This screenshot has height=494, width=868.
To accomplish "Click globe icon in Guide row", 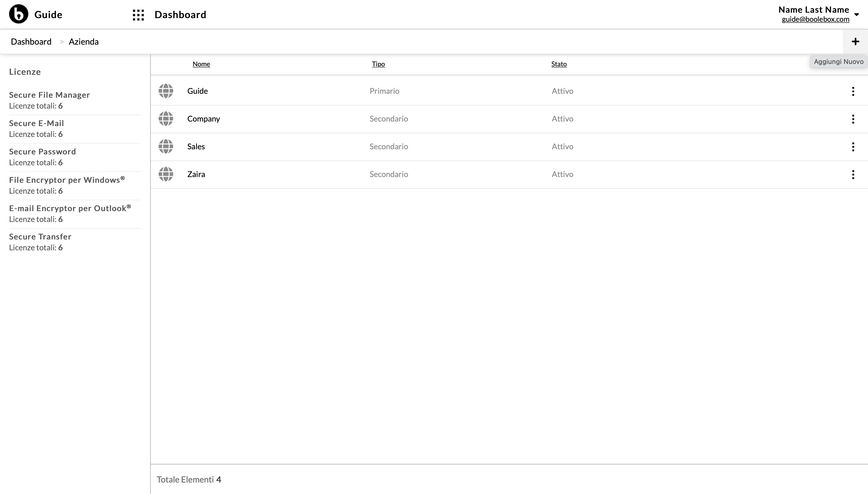I will click(x=166, y=91).
